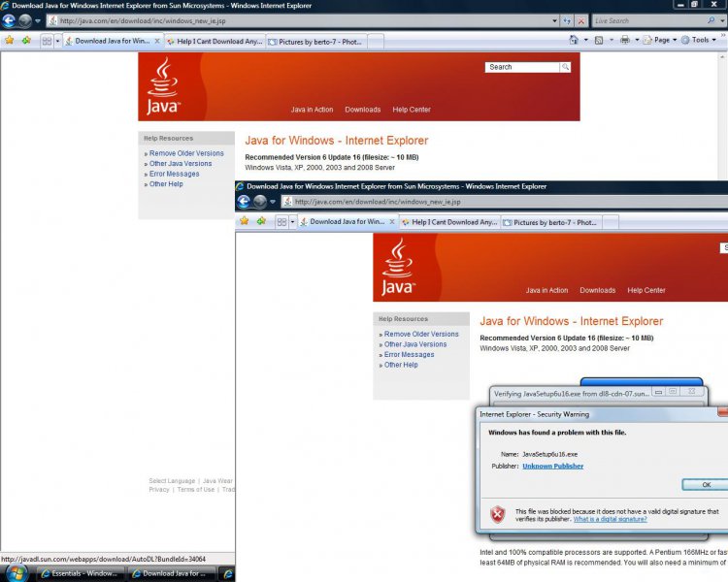Open 'Java in Action' in rear window
The width and height of the screenshot is (728, 582).
pyautogui.click(x=312, y=110)
